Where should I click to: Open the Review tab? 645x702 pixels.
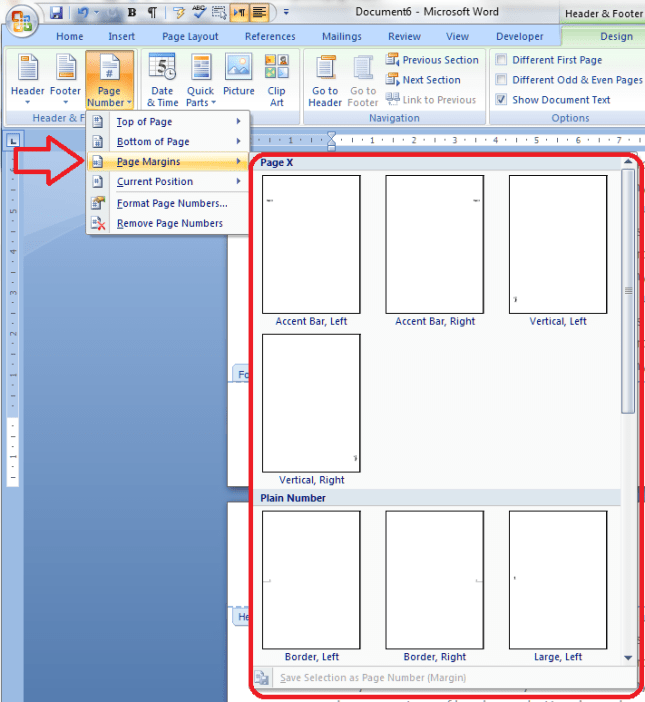404,36
